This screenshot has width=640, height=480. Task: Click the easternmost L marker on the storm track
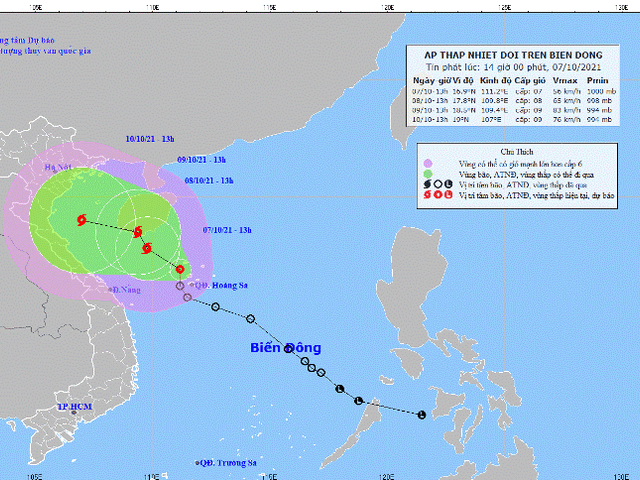click(421, 415)
